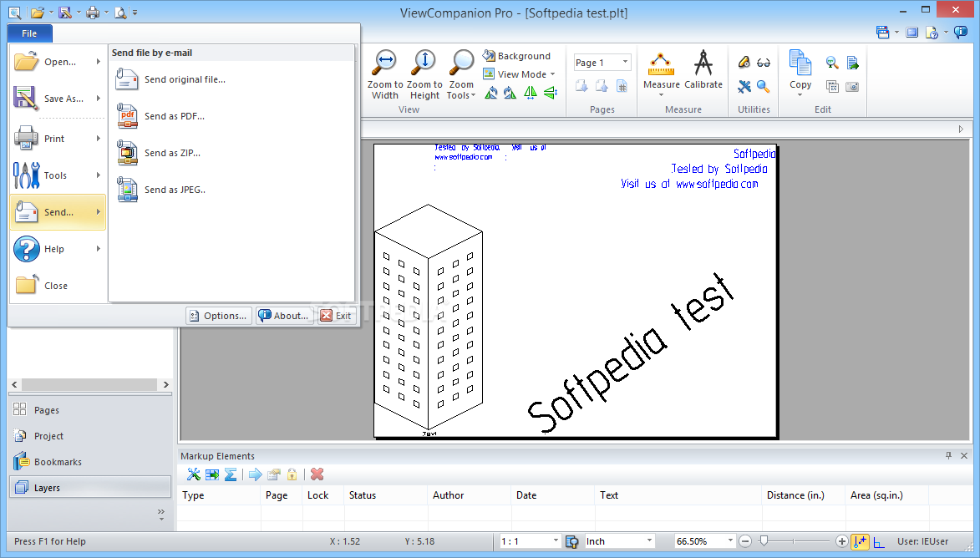Open the 66.50% zoom dropdown

click(x=729, y=541)
